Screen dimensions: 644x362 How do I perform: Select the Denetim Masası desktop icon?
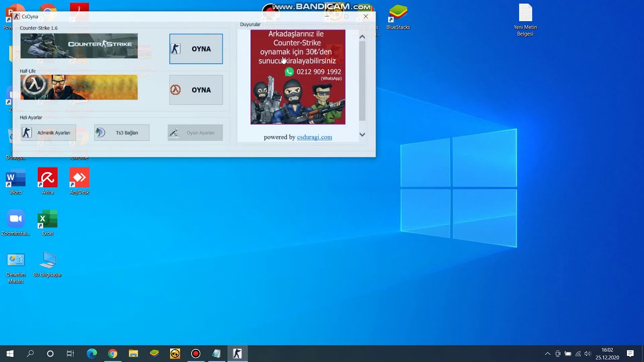click(16, 268)
